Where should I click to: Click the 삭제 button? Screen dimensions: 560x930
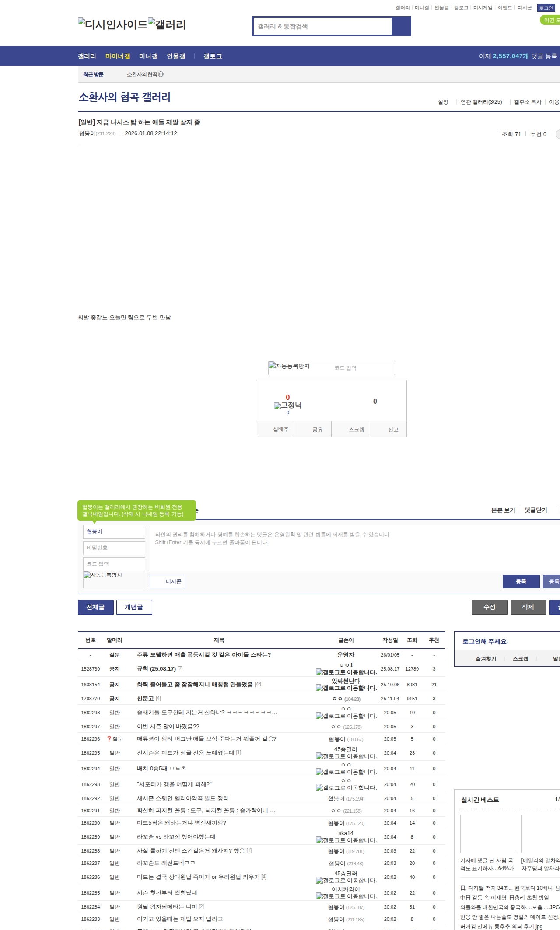coord(528,607)
